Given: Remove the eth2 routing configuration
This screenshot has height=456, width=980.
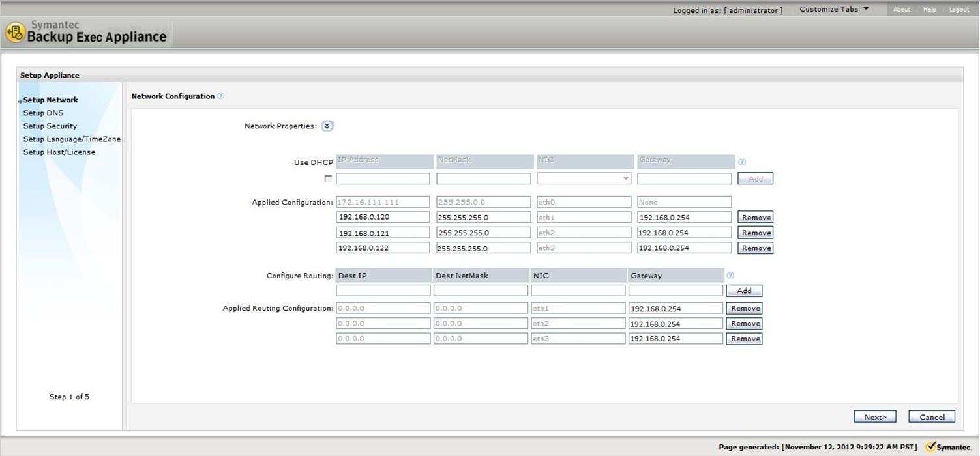Looking at the screenshot, I should click(744, 324).
